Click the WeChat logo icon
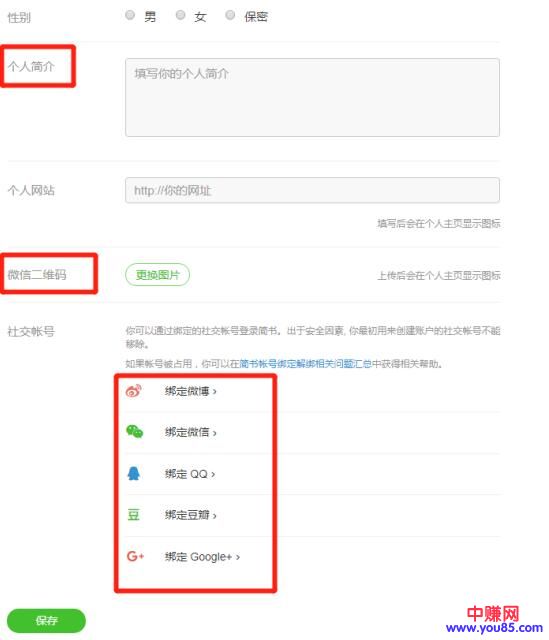This screenshot has height=640, width=549. click(x=134, y=431)
